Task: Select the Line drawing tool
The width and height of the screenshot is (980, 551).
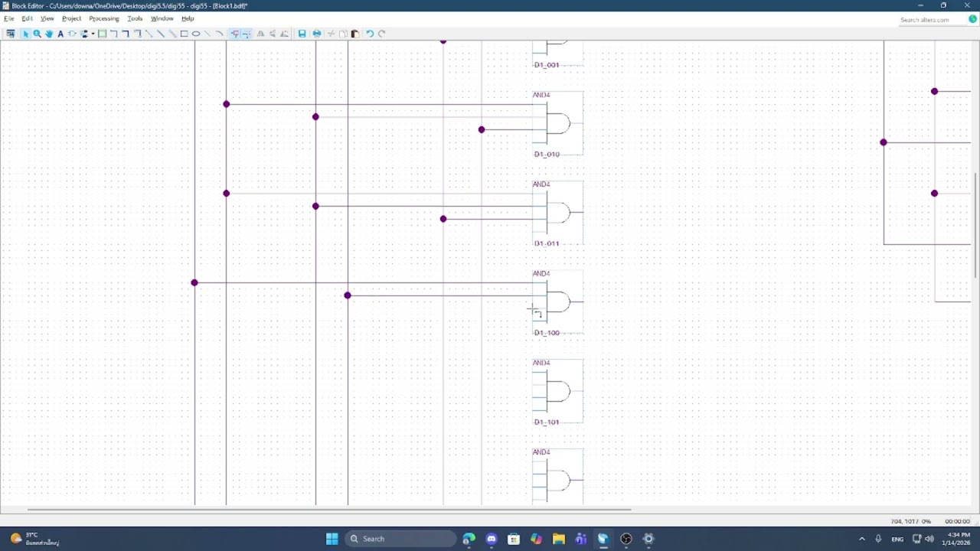Action: coord(207,34)
